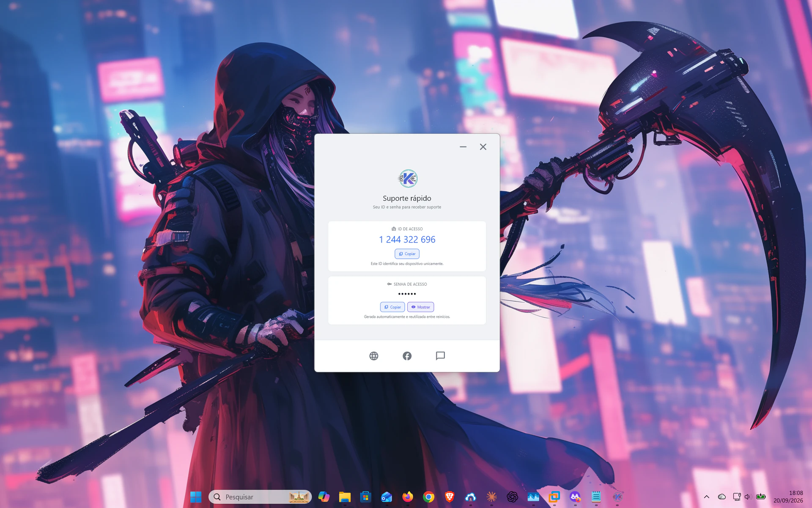Screen dimensions: 812x508
Task: Open the blue cloud-house taskbar app
Action: (470, 497)
